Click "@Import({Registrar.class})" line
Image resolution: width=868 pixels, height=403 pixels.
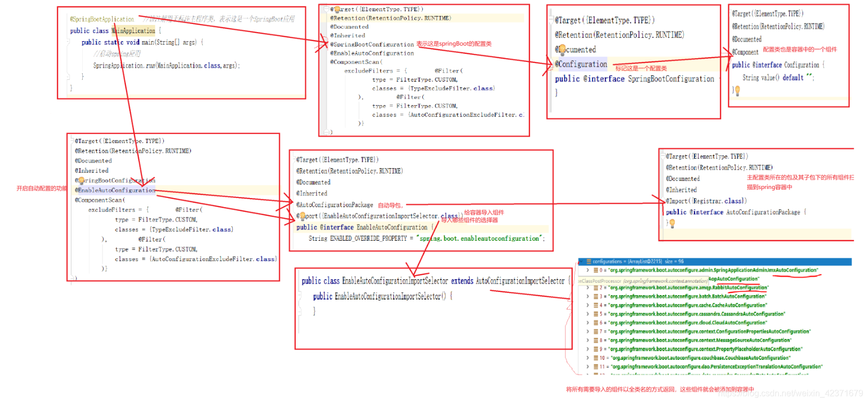click(x=706, y=201)
